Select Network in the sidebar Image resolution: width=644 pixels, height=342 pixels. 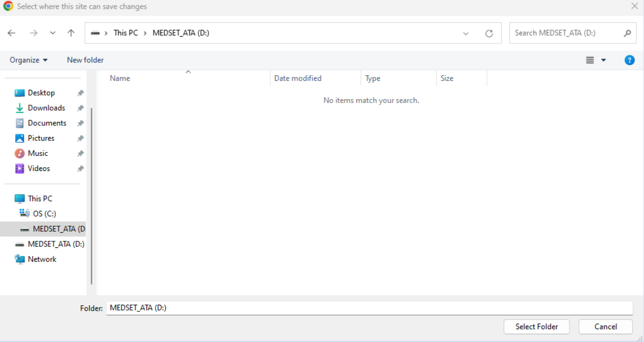[42, 259]
